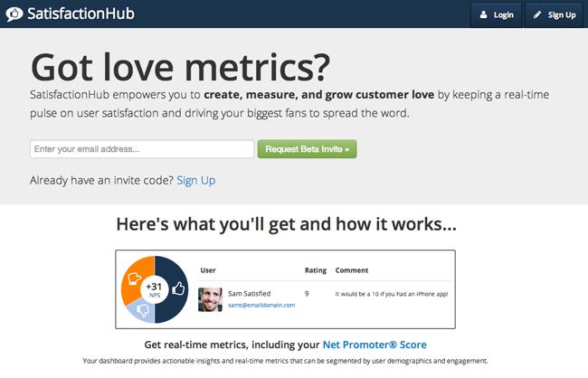Viewport: 588px width, 378px height.
Task: Click the Comment column header
Action: (x=352, y=270)
